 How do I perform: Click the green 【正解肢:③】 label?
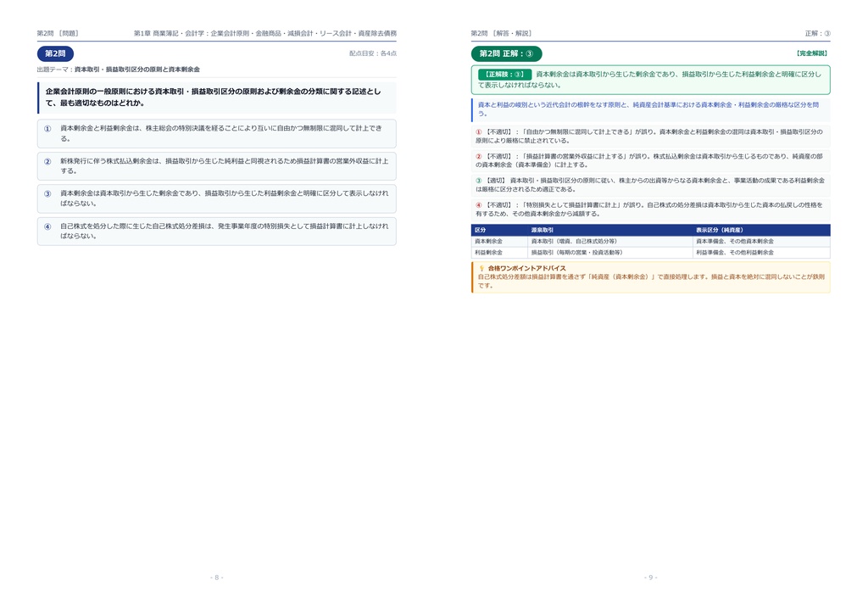coord(504,74)
